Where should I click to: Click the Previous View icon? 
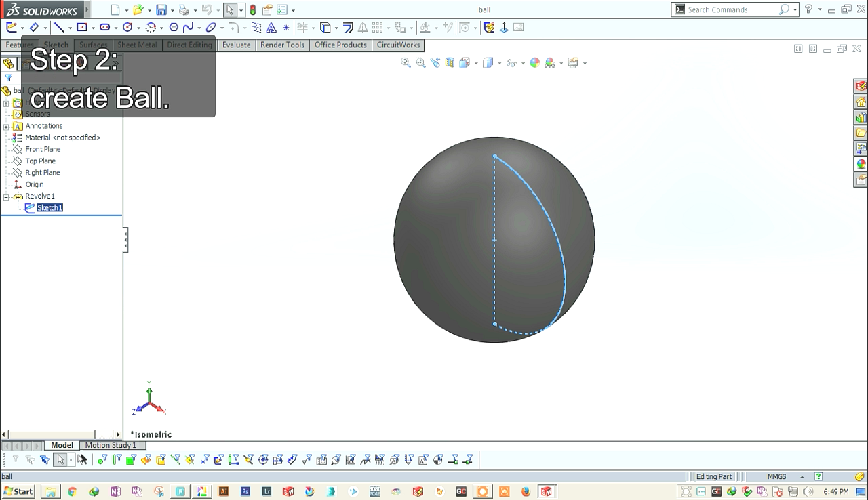point(435,62)
